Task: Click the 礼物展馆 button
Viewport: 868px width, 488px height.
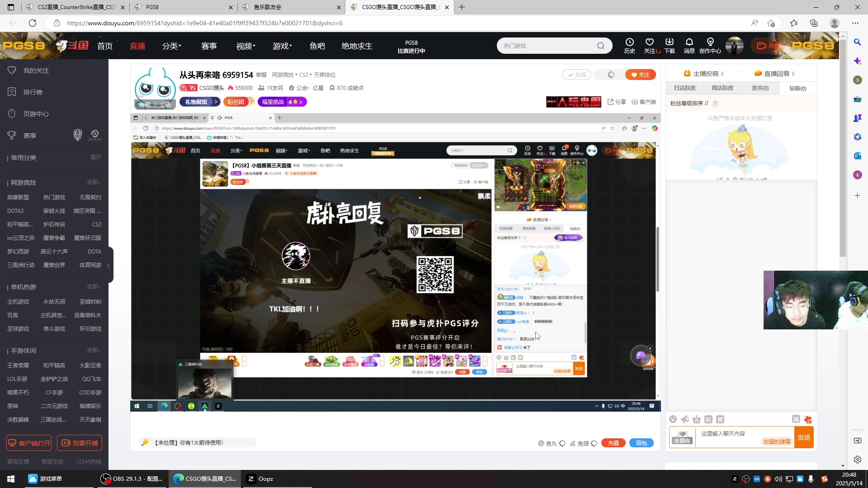Action: pos(199,102)
